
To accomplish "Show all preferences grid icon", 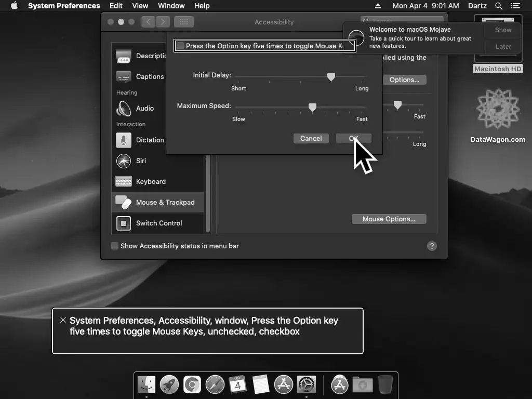I will (x=183, y=22).
